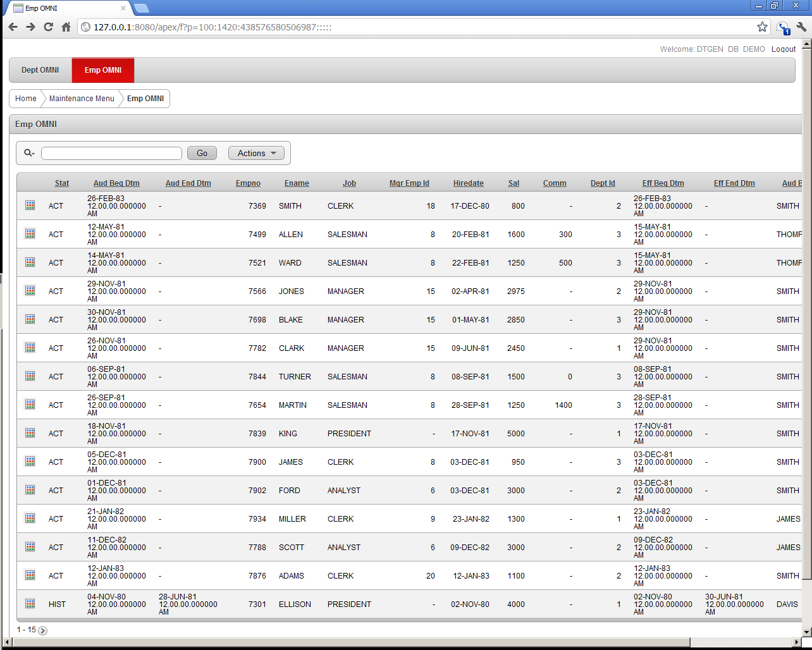Click the edit icon beside SCOTT's row

[x=29, y=546]
